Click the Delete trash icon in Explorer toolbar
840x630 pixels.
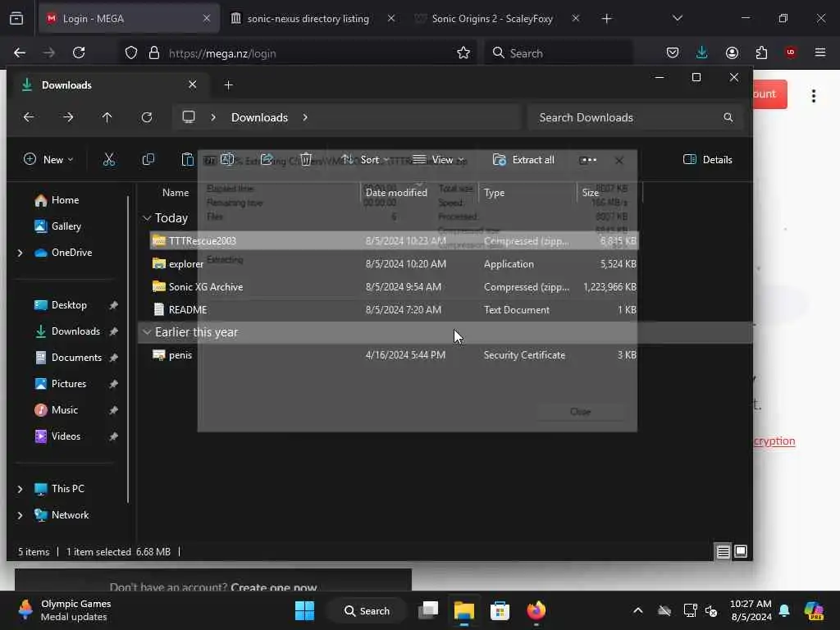click(x=306, y=160)
